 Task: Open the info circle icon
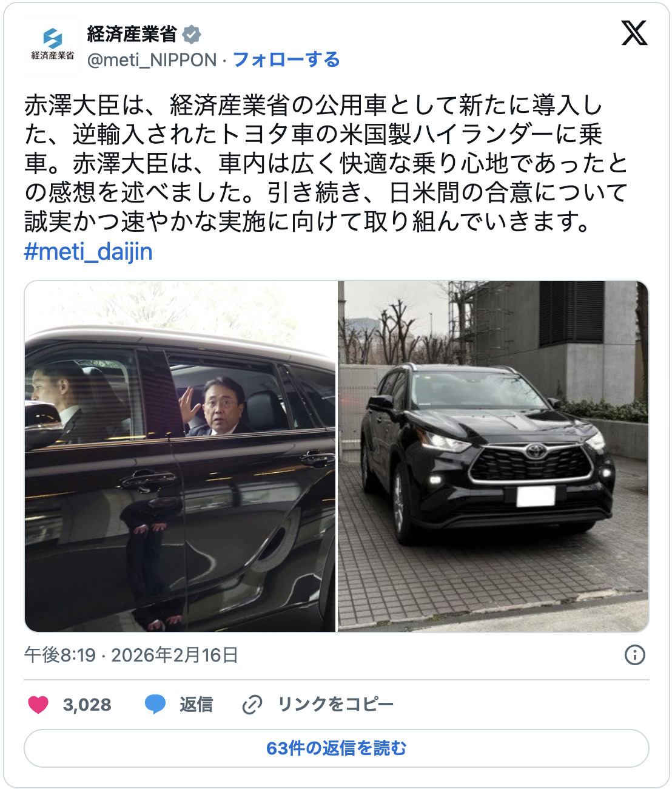[x=634, y=655]
